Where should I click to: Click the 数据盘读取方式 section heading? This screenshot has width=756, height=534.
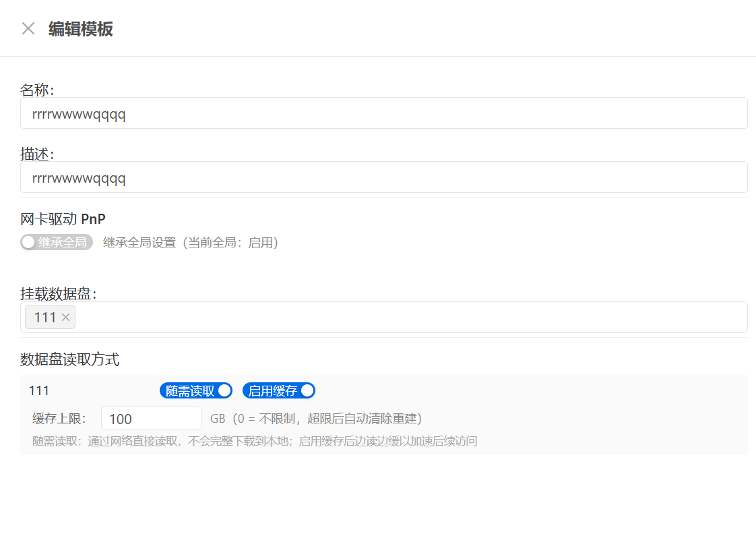[69, 360]
